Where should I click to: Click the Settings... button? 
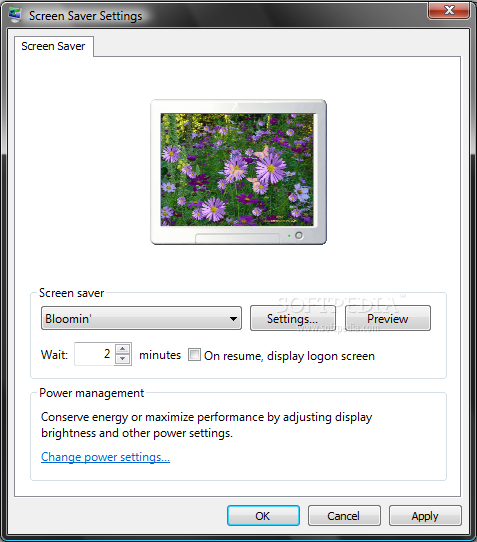point(292,318)
